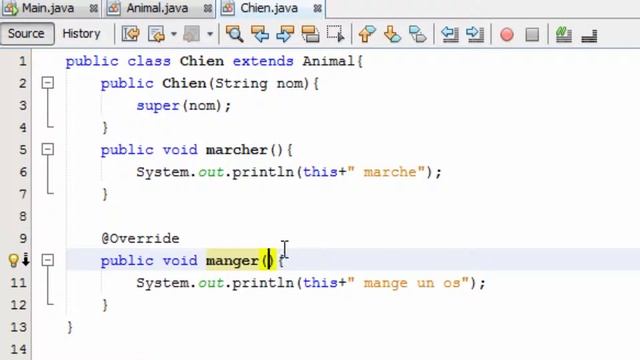Image resolution: width=640 pixels, height=360 pixels.
Task: Click the Uncomment icon
Action: 589,36
